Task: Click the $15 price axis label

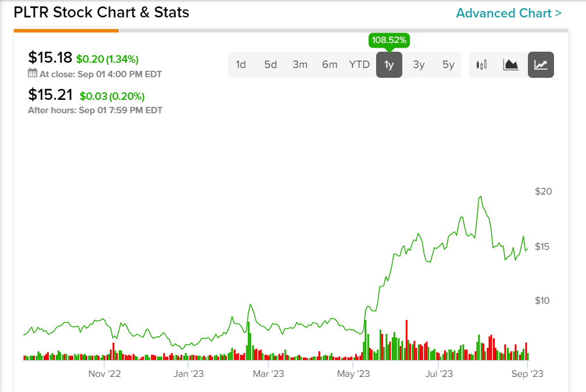Action: [542, 246]
